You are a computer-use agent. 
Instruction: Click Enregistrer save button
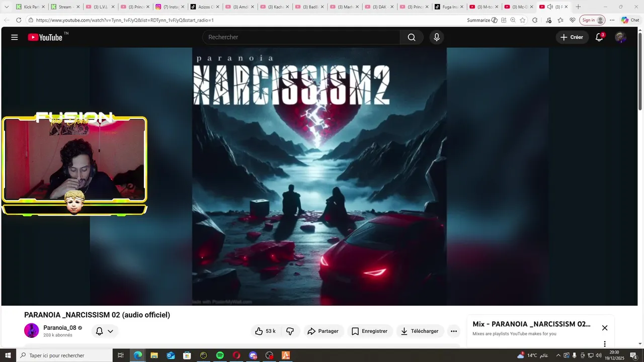click(x=369, y=331)
